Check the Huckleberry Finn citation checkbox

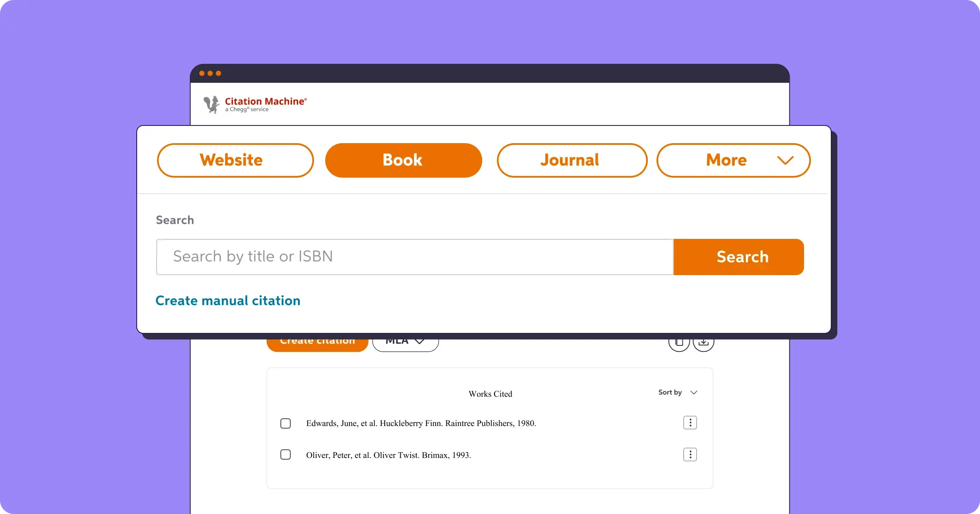[286, 423]
